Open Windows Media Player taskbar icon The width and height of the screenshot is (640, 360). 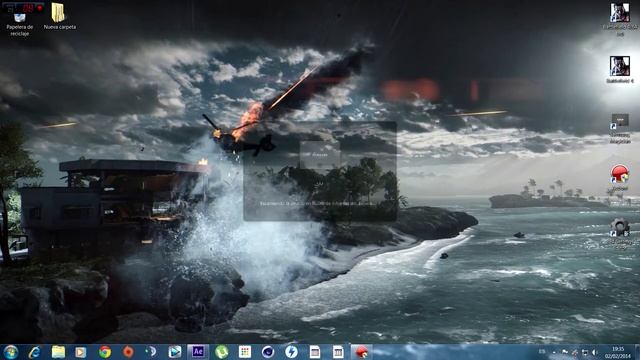coord(80,352)
